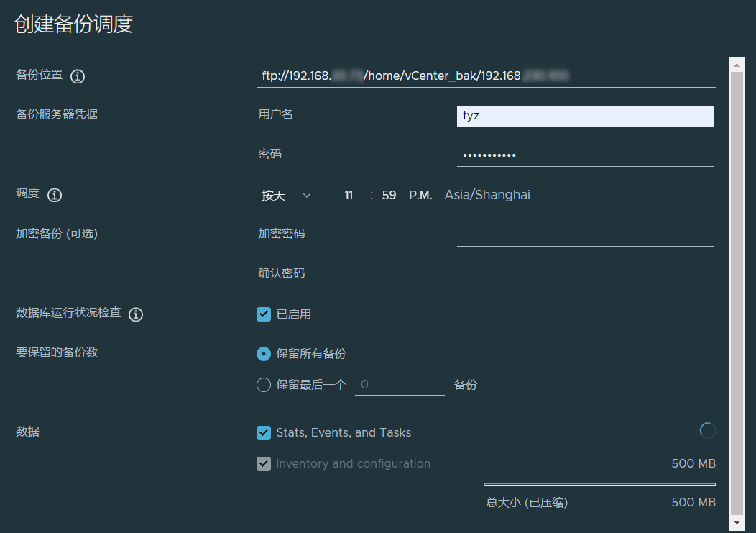Click the hour field showing 11
The height and width of the screenshot is (533, 756).
click(349, 196)
